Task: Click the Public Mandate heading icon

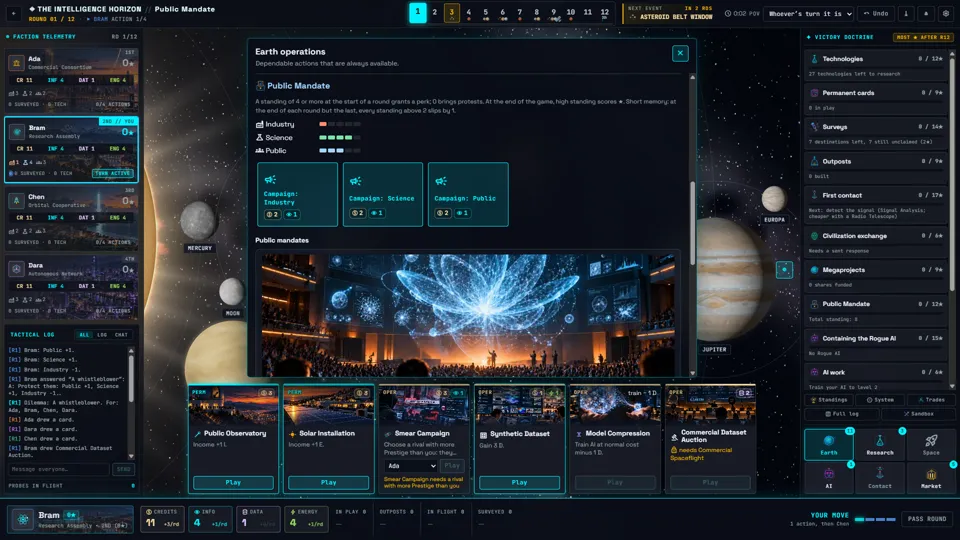Action: (x=260, y=86)
